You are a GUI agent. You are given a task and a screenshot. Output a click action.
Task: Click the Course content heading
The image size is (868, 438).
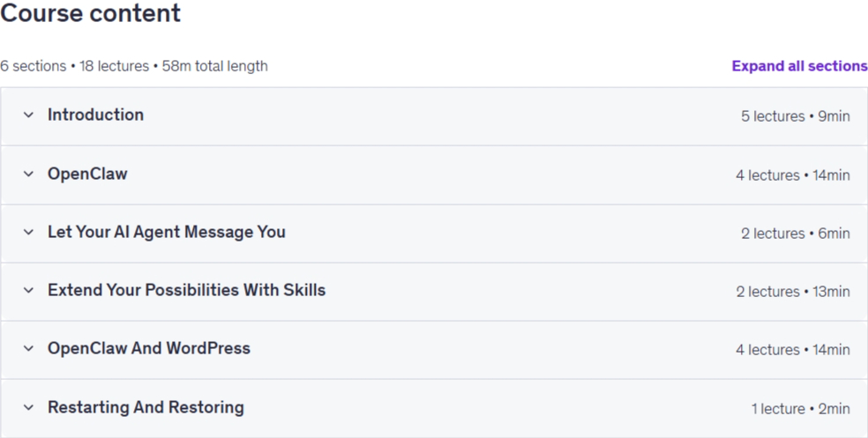[90, 12]
